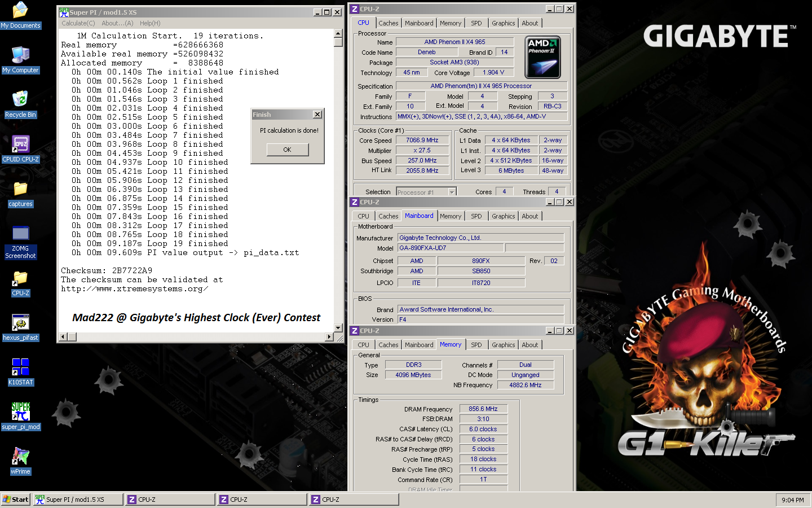Click Super PI vertical scrollbar down arrow

coord(338,328)
